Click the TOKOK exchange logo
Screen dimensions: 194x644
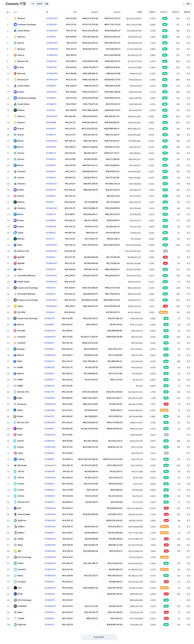click(15, 619)
